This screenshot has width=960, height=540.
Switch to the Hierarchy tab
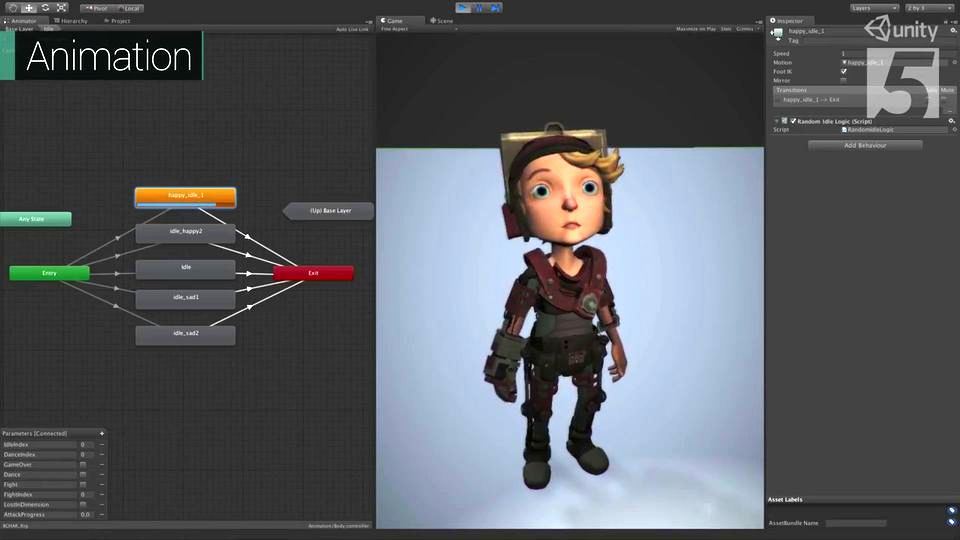73,20
